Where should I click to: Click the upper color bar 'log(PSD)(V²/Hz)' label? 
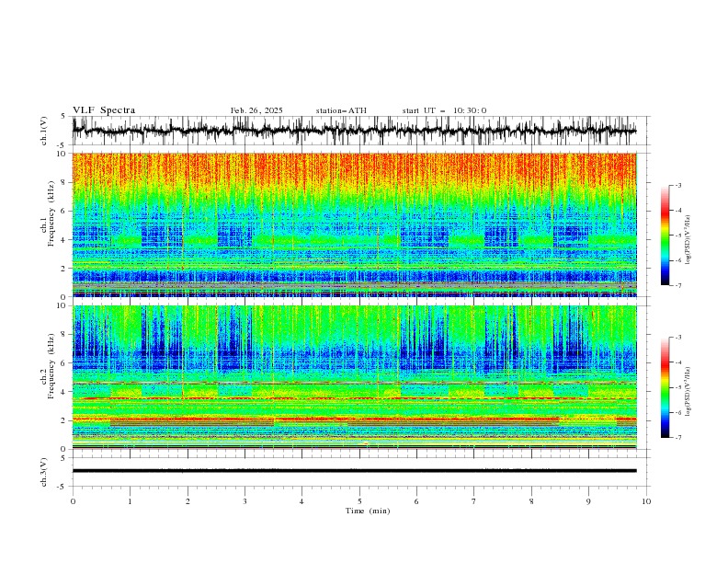pyautogui.click(x=688, y=240)
